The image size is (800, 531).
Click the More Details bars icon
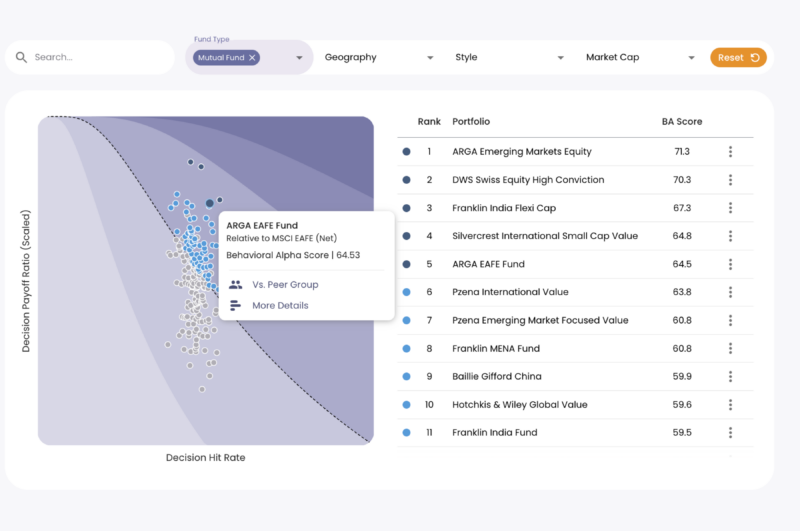click(235, 306)
